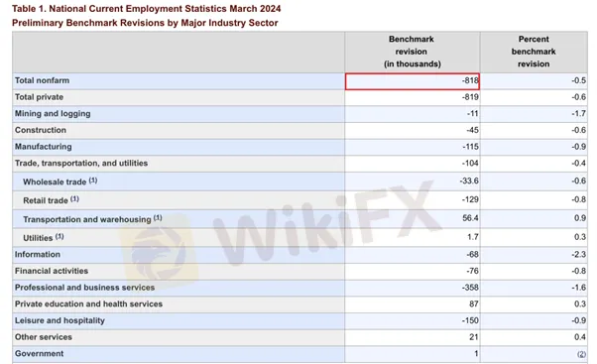Select the Leisure and hospitality -150 value
Viewport: 597px width, 364px height.
coord(470,320)
